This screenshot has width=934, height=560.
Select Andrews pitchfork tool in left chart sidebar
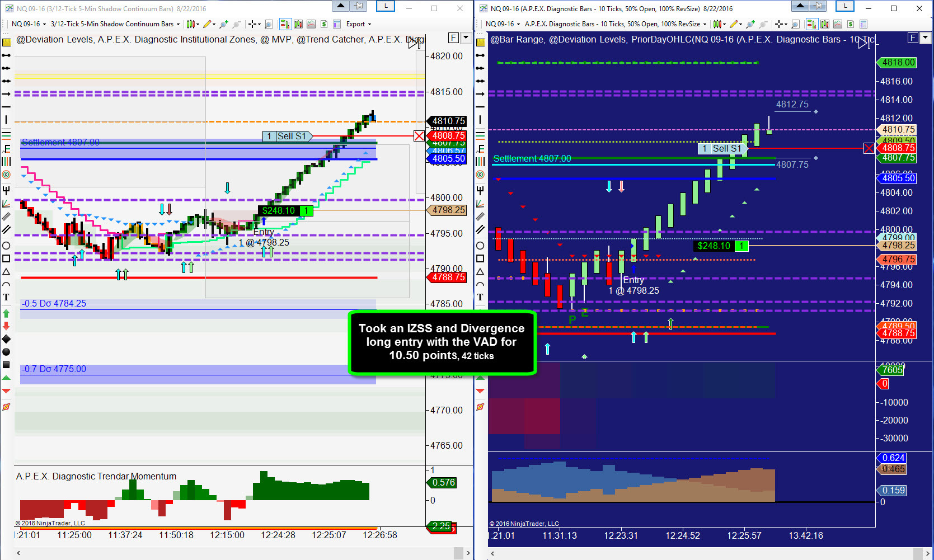click(x=7, y=190)
